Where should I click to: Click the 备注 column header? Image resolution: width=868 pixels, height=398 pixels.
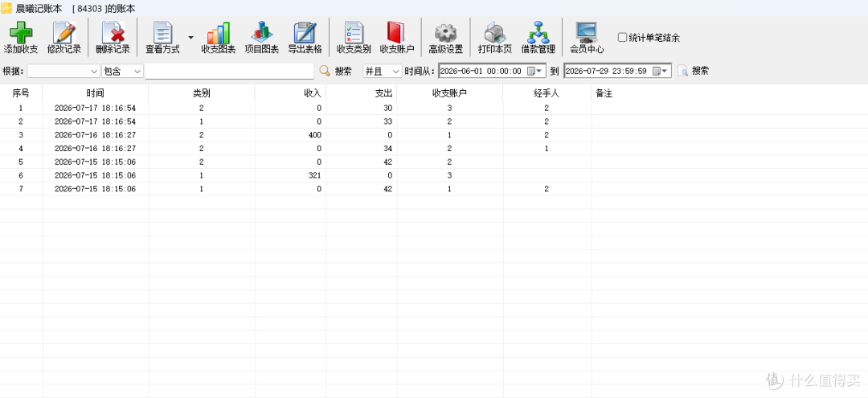point(604,93)
